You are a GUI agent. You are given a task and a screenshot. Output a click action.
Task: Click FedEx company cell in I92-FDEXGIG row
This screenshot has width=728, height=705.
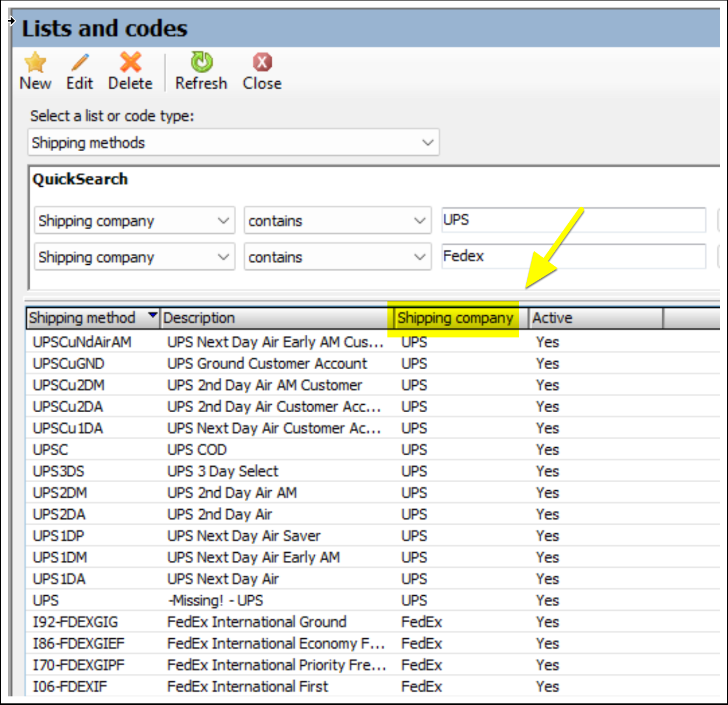click(422, 622)
